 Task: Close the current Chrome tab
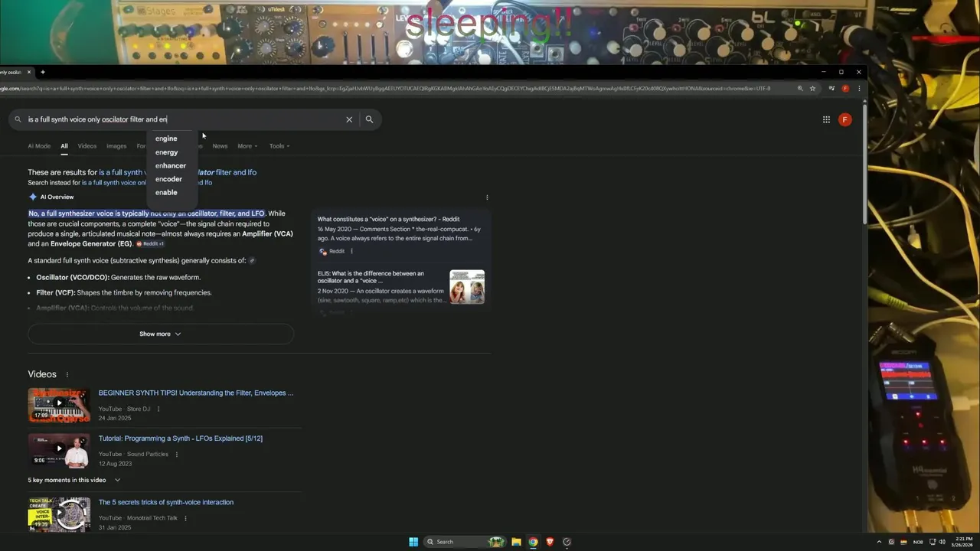(x=29, y=72)
